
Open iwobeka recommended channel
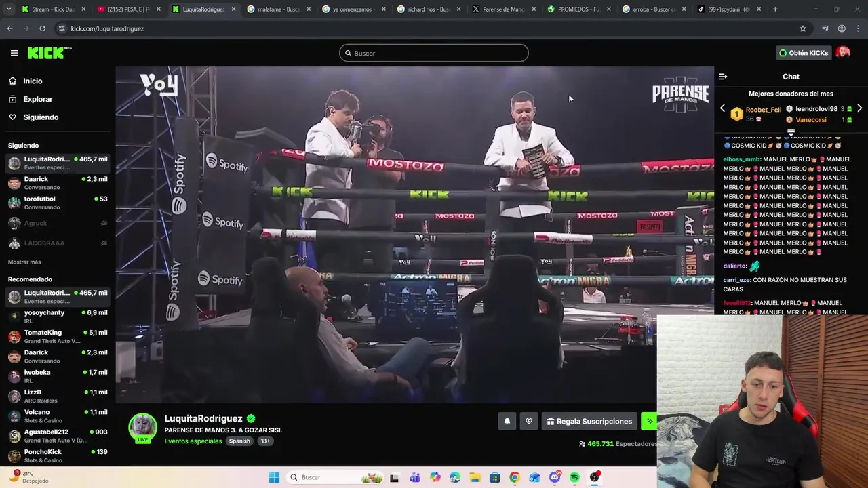(58, 376)
